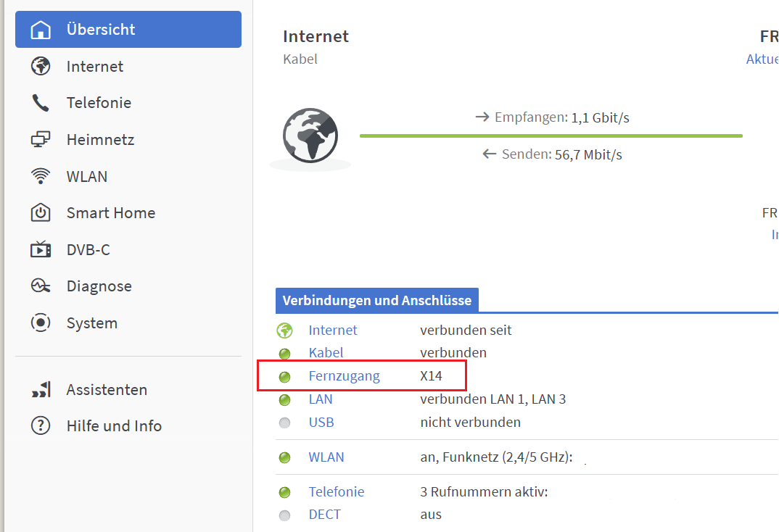The width and height of the screenshot is (779, 532).
Task: Click the large globe Internet status graphic
Action: point(310,135)
